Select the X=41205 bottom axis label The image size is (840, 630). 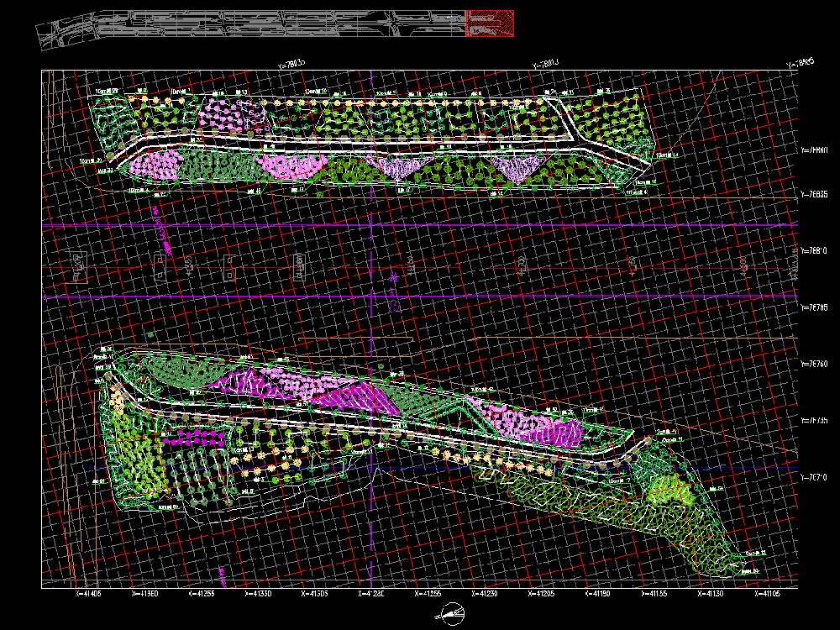[541, 594]
